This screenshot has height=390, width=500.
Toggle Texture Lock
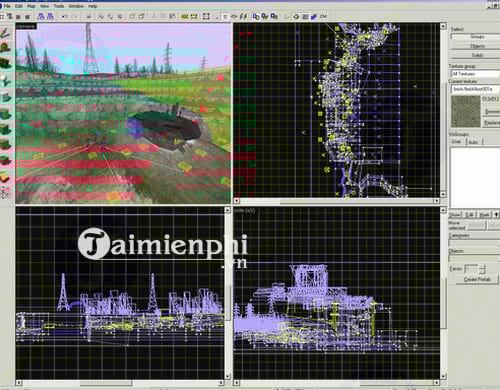[225, 16]
